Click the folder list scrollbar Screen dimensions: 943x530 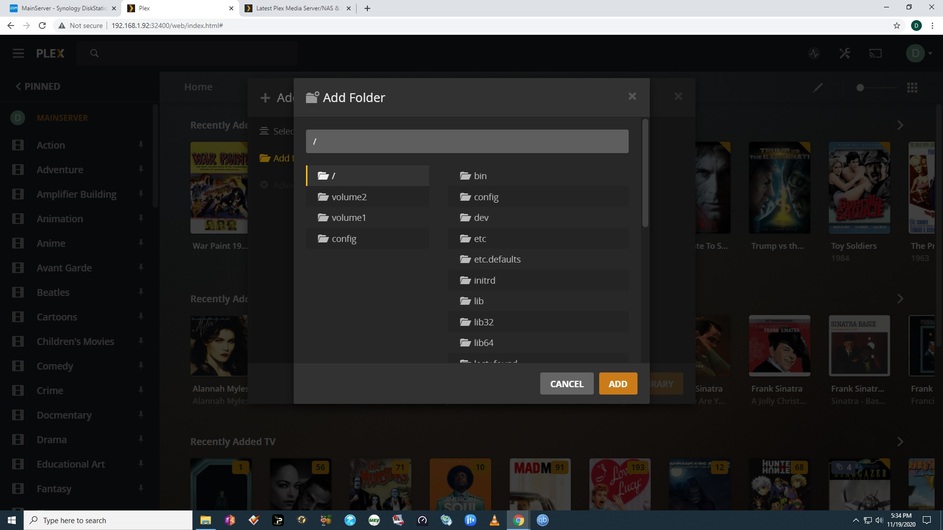click(645, 173)
